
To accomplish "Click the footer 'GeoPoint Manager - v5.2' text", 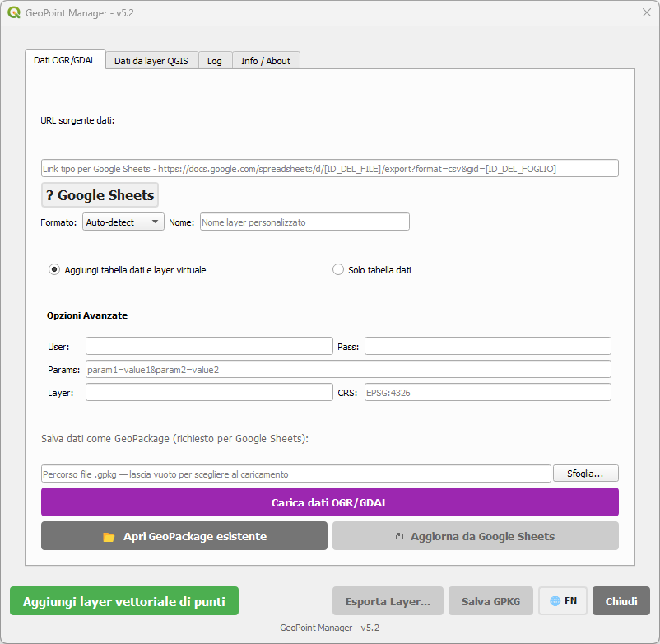I will point(329,628).
